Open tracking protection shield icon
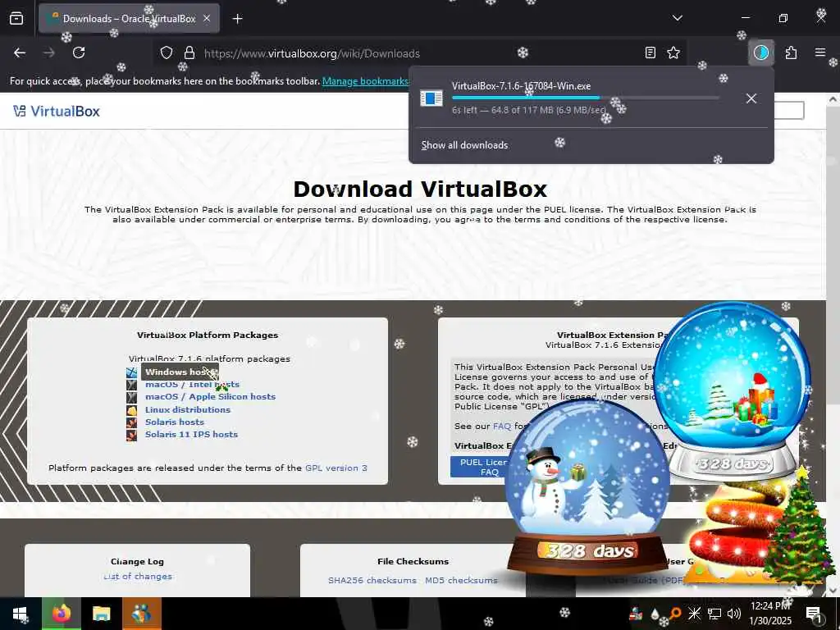This screenshot has height=630, width=840. [x=167, y=53]
